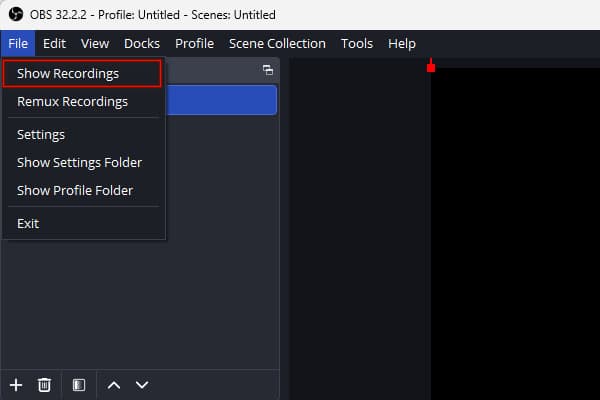Select the highlighted scene row

(222, 100)
